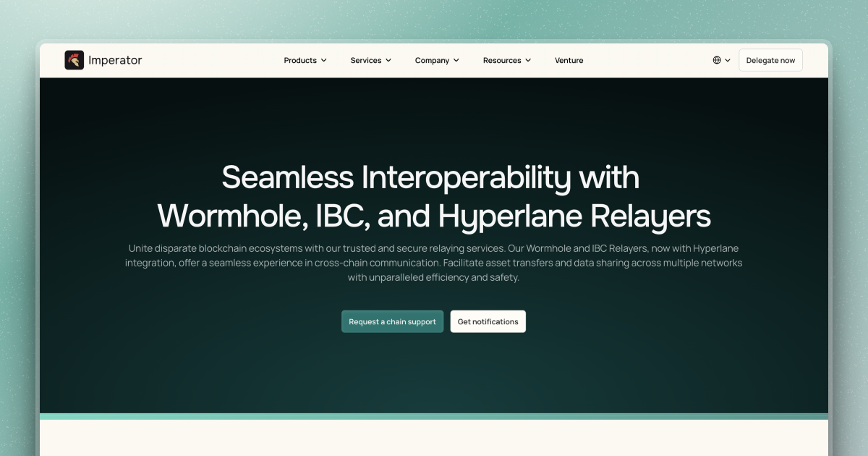This screenshot has width=868, height=456.
Task: Click the Imperator text link in header
Action: [x=114, y=60]
